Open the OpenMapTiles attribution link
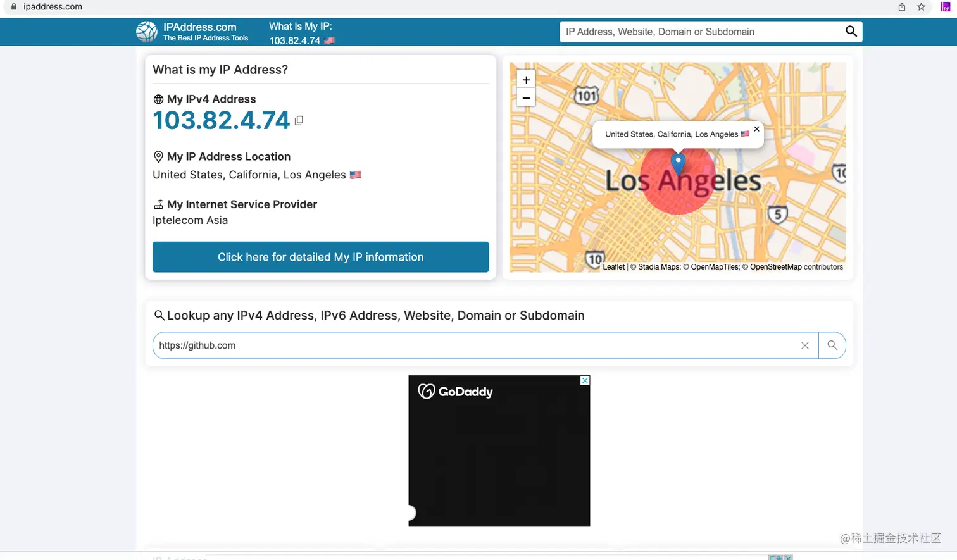This screenshot has height=560, width=957. [x=715, y=267]
